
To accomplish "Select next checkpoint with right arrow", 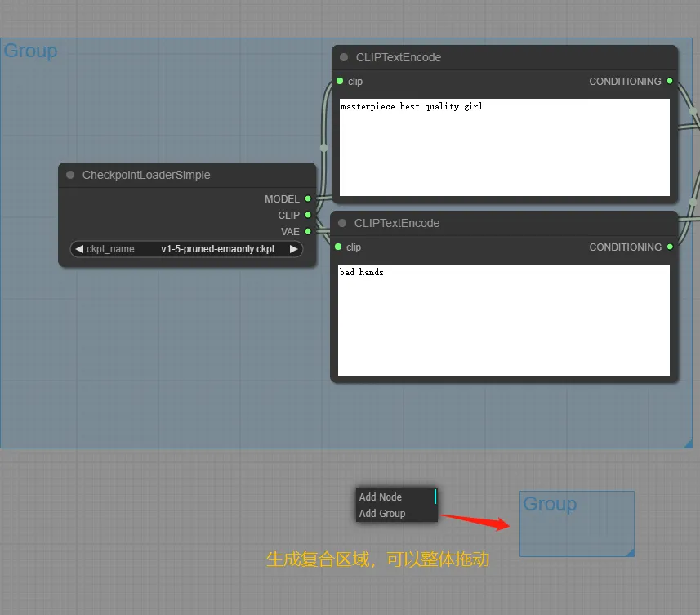I will point(293,249).
